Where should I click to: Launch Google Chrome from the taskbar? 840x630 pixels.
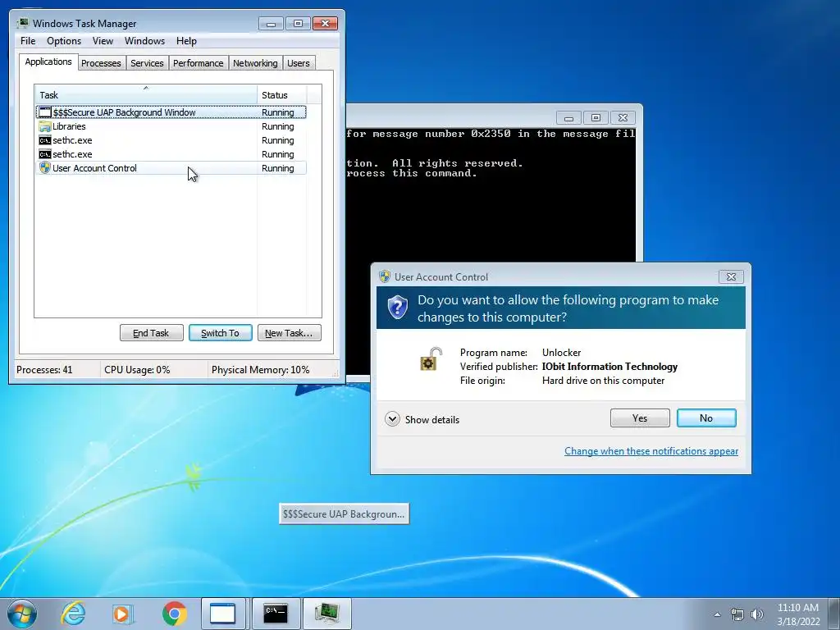click(174, 614)
